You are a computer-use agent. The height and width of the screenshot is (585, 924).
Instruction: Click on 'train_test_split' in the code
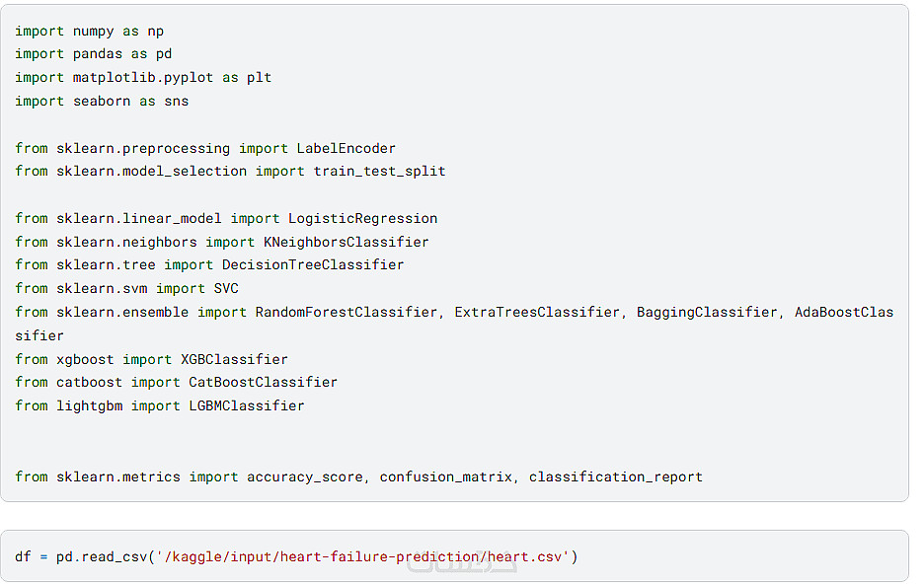[379, 171]
